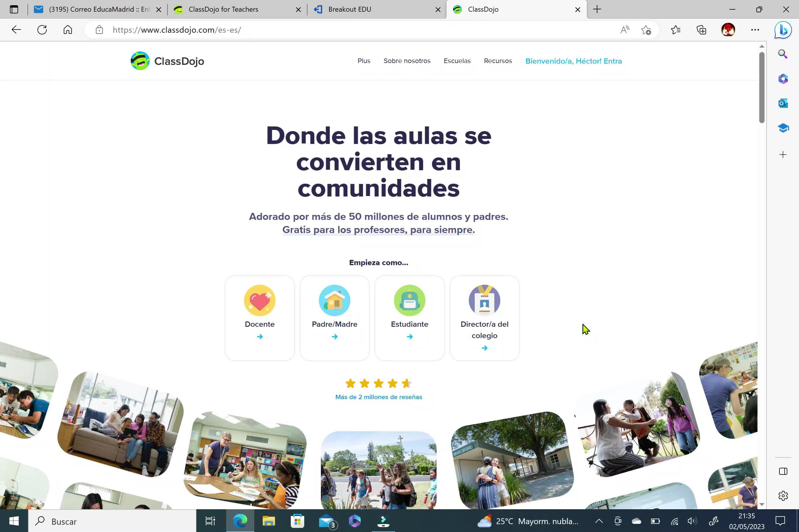Open Outlook from Edge sidebar
Image resolution: width=799 pixels, height=532 pixels.
783,103
